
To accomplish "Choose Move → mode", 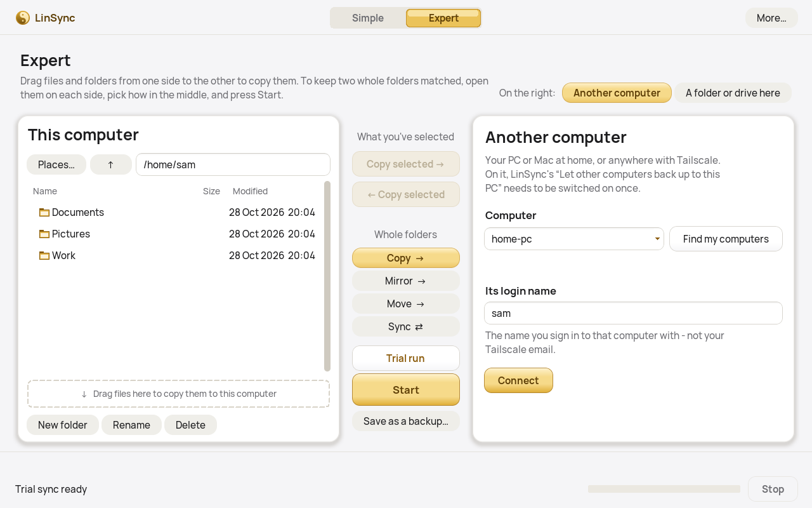I will coord(406,304).
